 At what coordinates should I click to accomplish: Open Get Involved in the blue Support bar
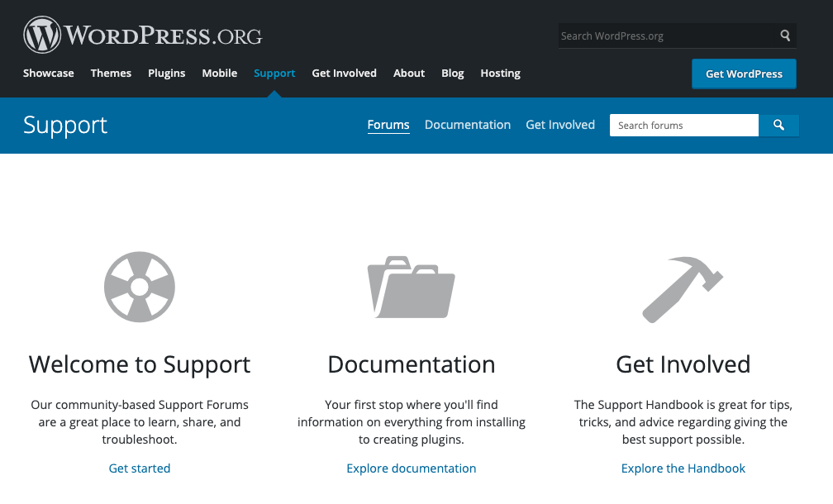pos(560,125)
